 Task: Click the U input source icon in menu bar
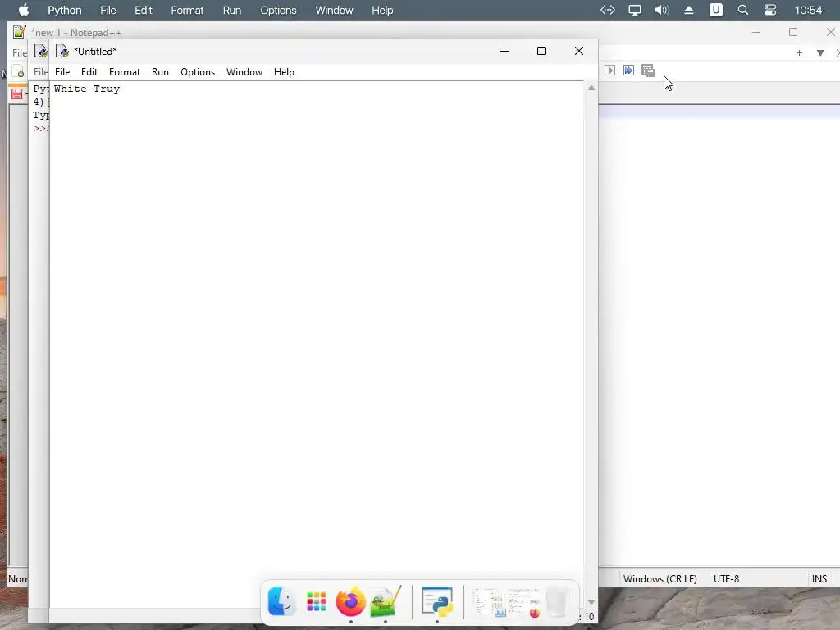715,10
